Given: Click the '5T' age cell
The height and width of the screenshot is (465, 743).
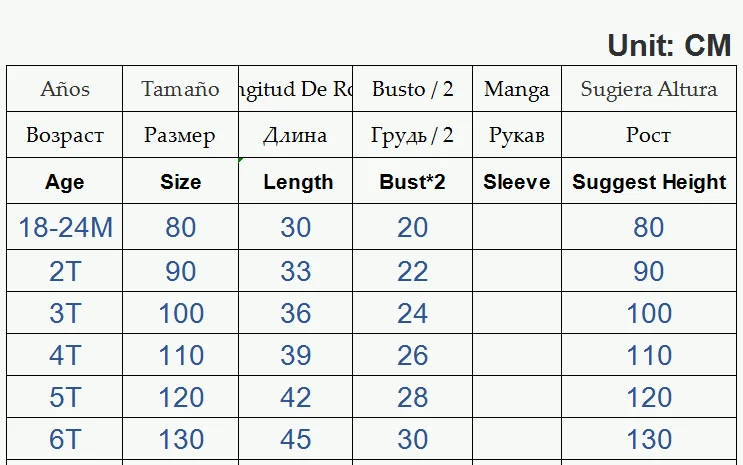Looking at the screenshot, I should click(x=65, y=397).
